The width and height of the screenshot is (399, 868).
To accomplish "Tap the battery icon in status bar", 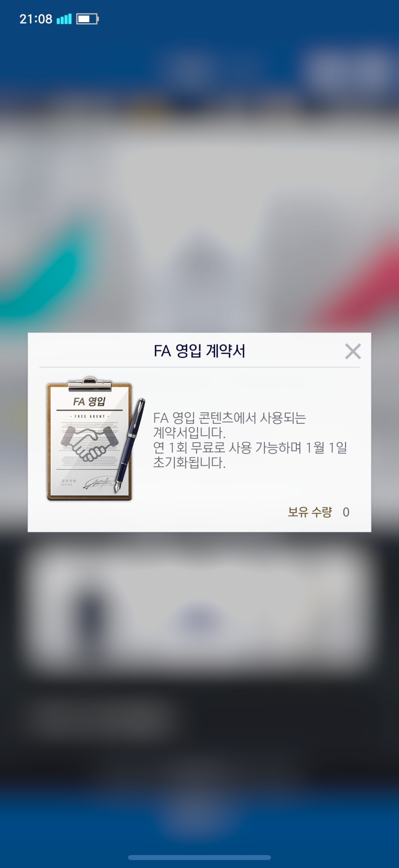I will click(x=87, y=19).
